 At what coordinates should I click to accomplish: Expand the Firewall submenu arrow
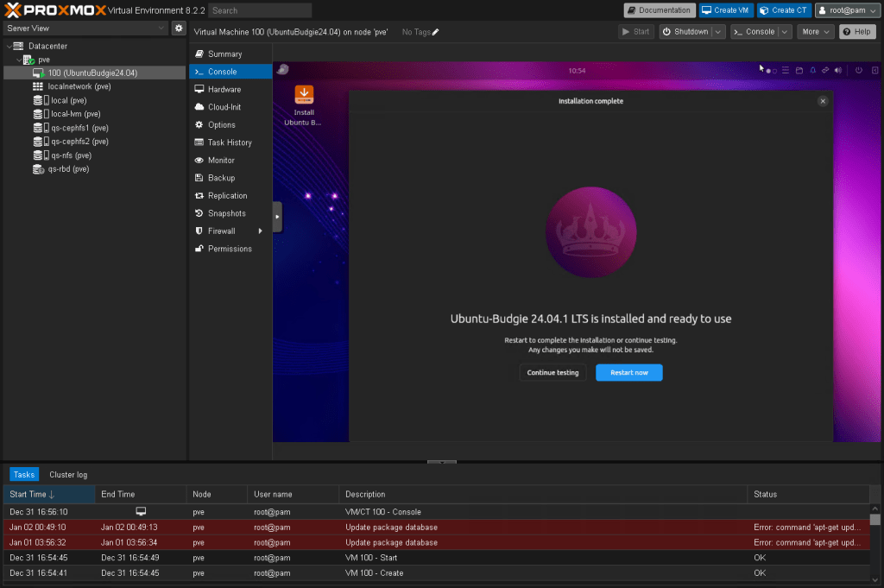pos(260,231)
